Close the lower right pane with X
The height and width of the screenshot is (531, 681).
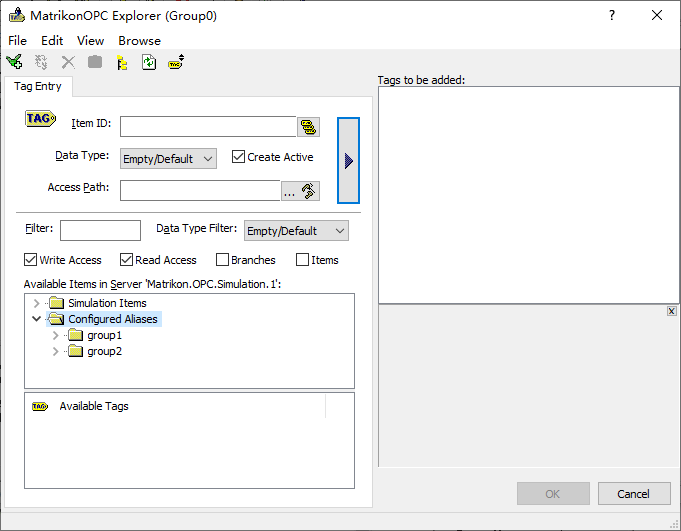[x=671, y=311]
